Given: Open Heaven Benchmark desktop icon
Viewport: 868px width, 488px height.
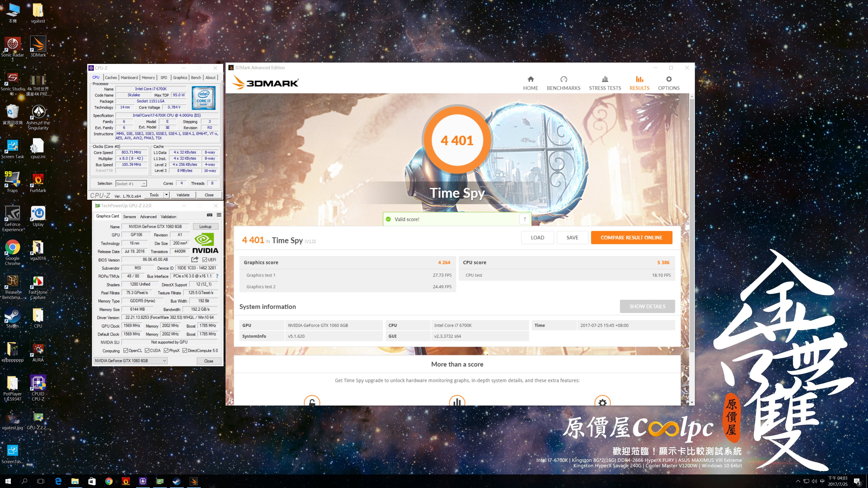Looking at the screenshot, I should pyautogui.click(x=12, y=287).
